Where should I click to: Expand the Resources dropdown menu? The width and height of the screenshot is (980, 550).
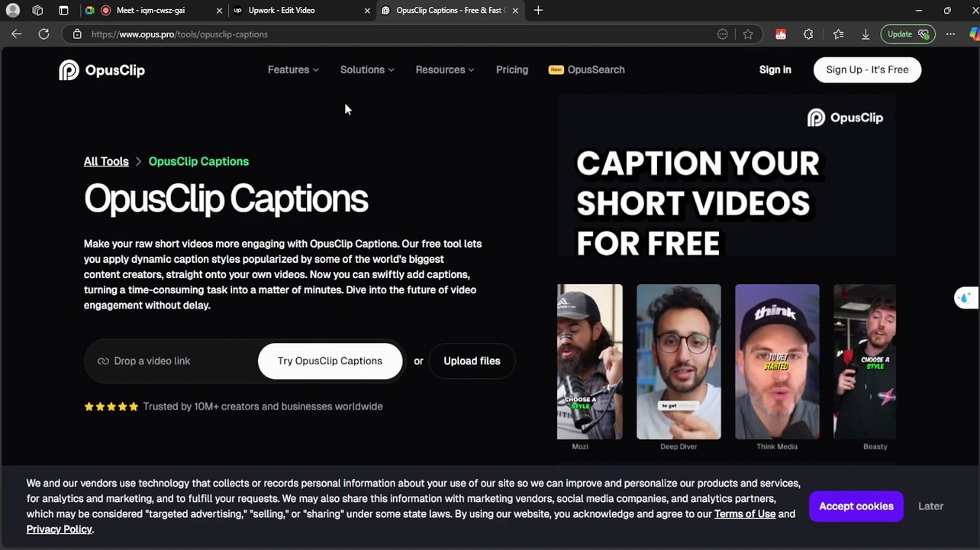click(x=445, y=70)
